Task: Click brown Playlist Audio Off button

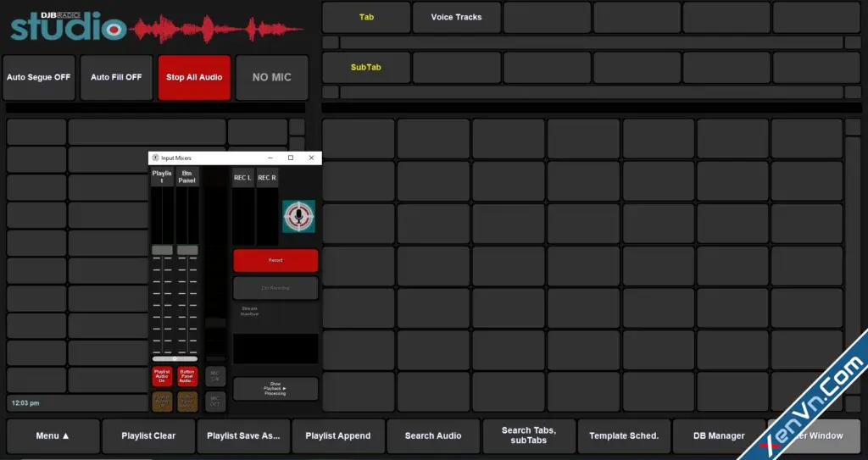Action: pyautogui.click(x=162, y=402)
